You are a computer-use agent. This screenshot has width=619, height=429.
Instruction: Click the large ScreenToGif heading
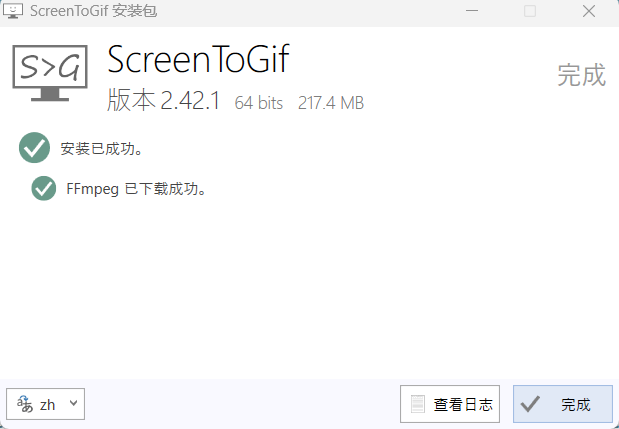tap(198, 60)
